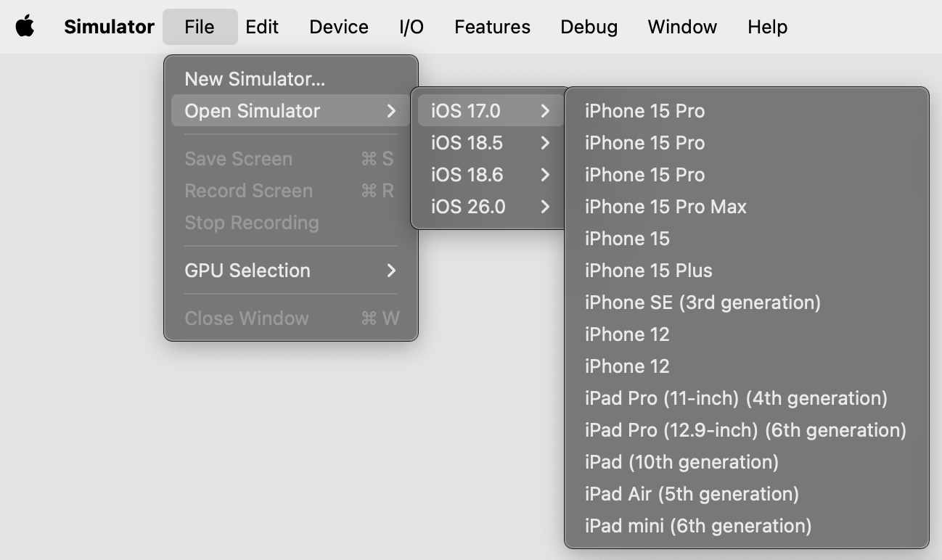Open the Device menu
942x560 pixels.
(339, 27)
